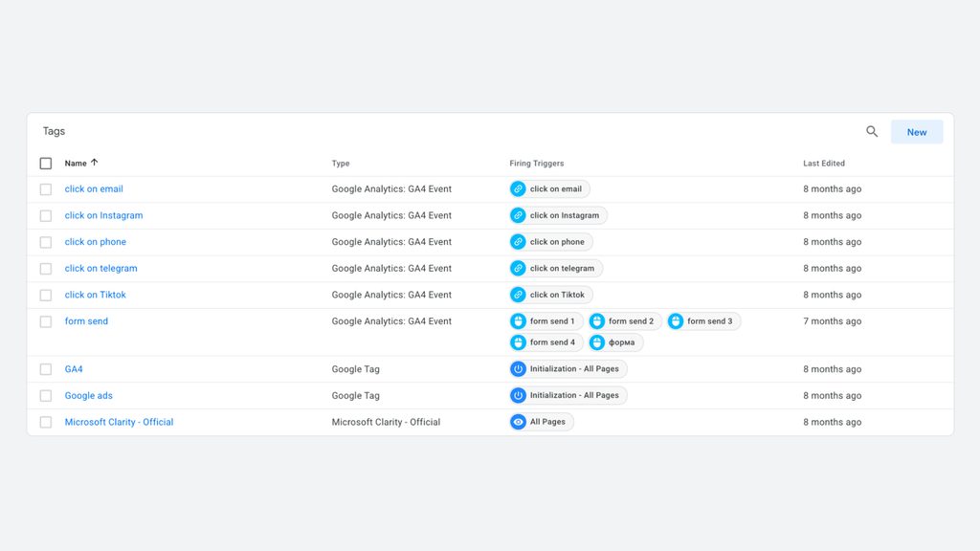The height and width of the screenshot is (551, 980).
Task: Check the box for 'click on telegram' tag
Action: pos(46,269)
